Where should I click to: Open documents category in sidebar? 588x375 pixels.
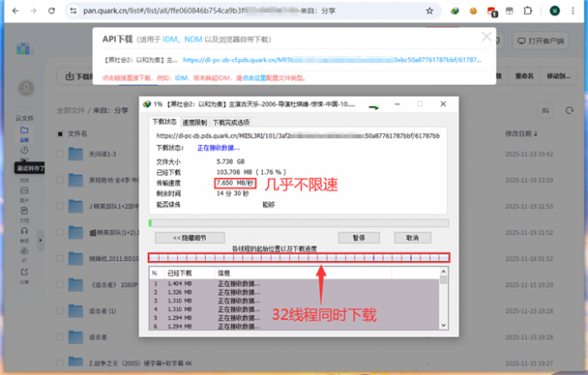click(x=24, y=211)
